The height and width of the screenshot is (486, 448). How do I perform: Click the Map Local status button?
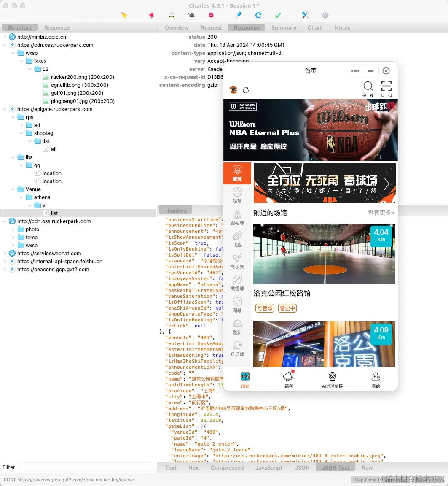365,480
